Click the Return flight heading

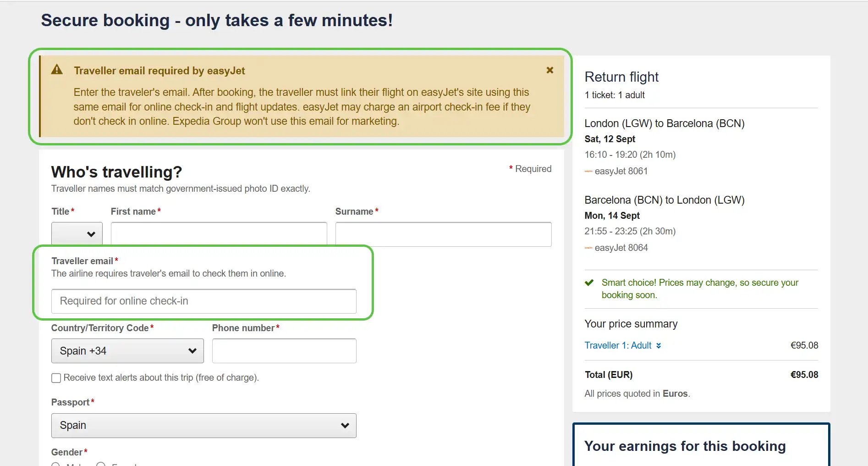[x=622, y=77]
